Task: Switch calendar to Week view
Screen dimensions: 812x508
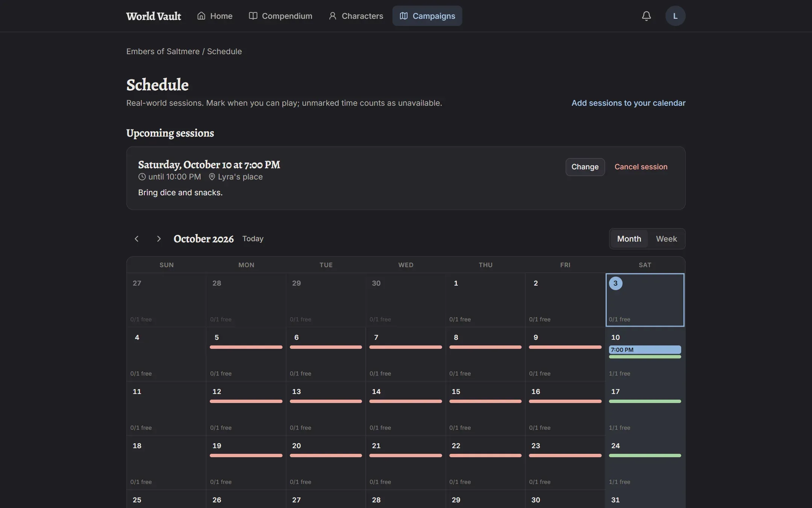Action: tap(666, 239)
